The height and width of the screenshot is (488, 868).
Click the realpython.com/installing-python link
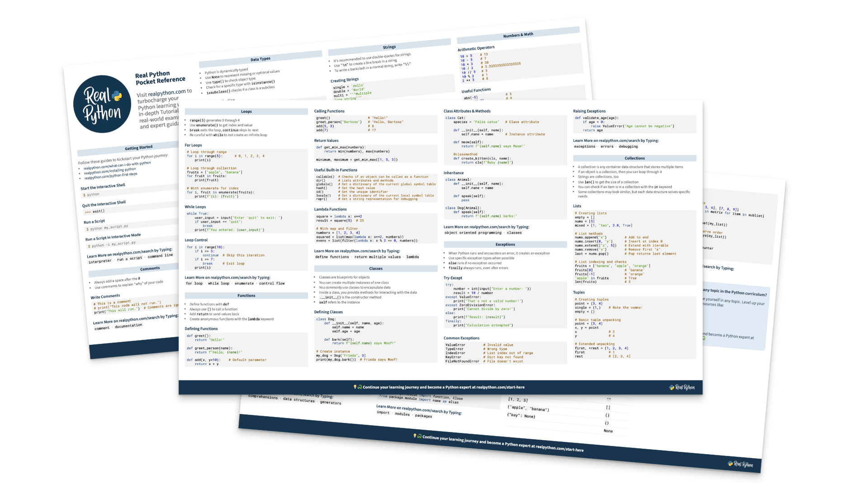(x=110, y=171)
